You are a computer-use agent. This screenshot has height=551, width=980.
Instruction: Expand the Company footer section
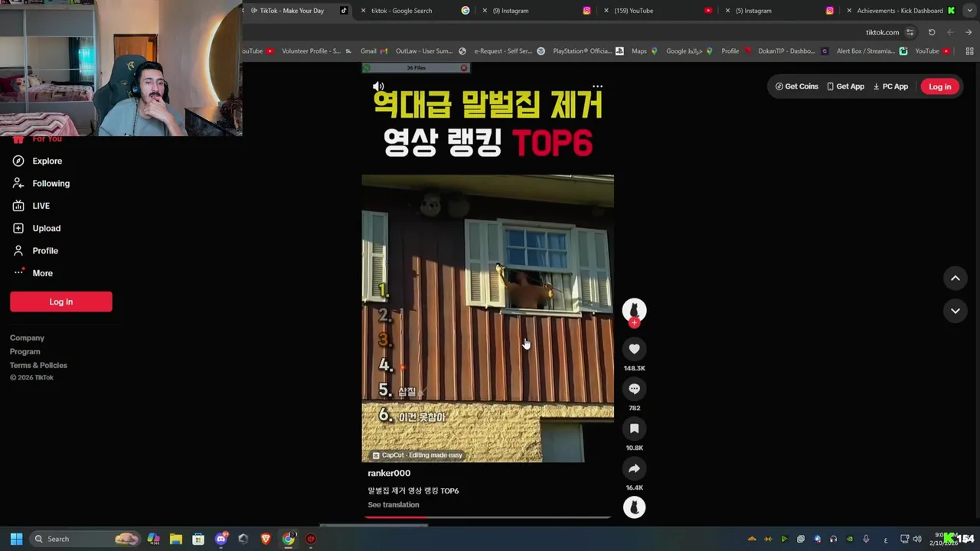[27, 337]
